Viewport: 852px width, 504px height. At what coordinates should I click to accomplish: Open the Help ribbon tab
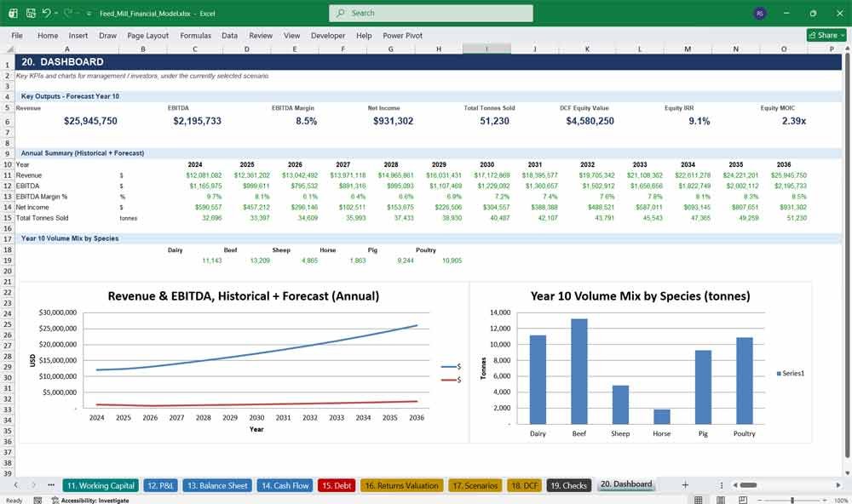tap(364, 35)
